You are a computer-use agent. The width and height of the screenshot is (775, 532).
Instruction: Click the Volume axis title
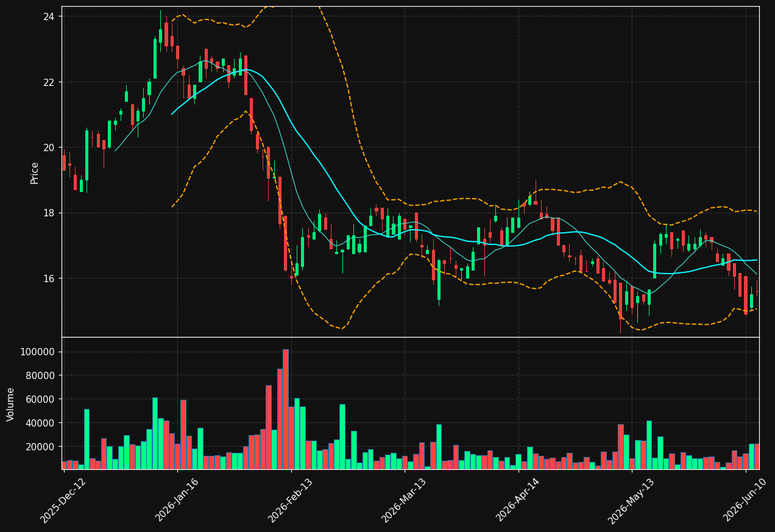tap(11, 404)
